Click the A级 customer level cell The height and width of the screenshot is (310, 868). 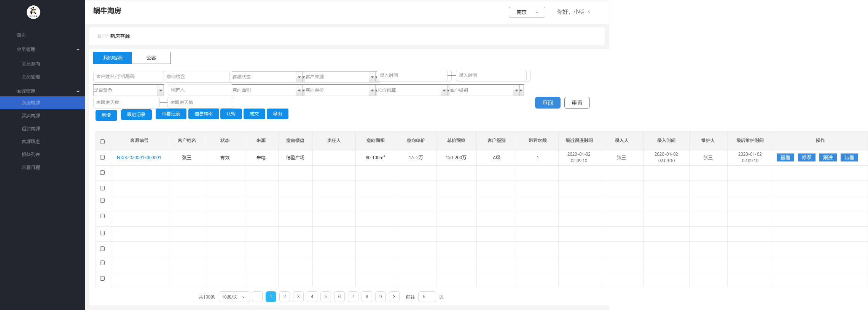(x=497, y=158)
